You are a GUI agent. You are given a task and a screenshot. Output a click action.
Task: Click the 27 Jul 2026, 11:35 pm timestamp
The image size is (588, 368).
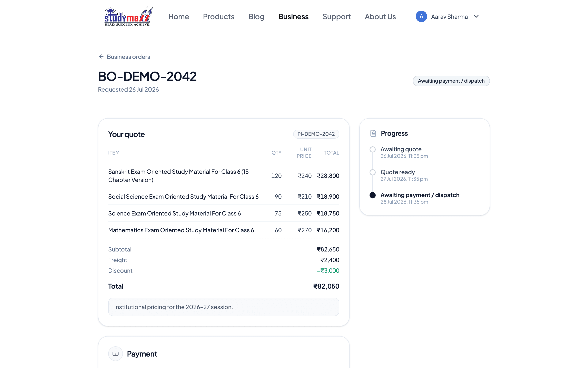point(404,179)
